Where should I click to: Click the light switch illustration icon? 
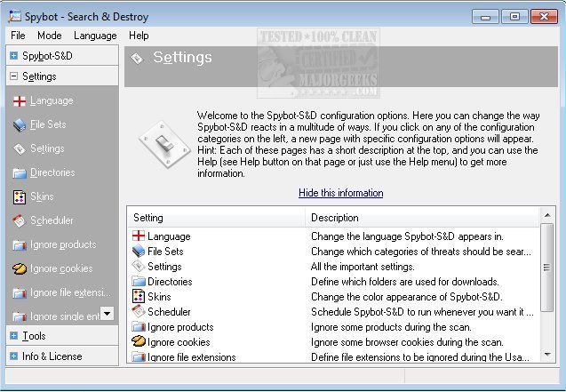click(165, 145)
